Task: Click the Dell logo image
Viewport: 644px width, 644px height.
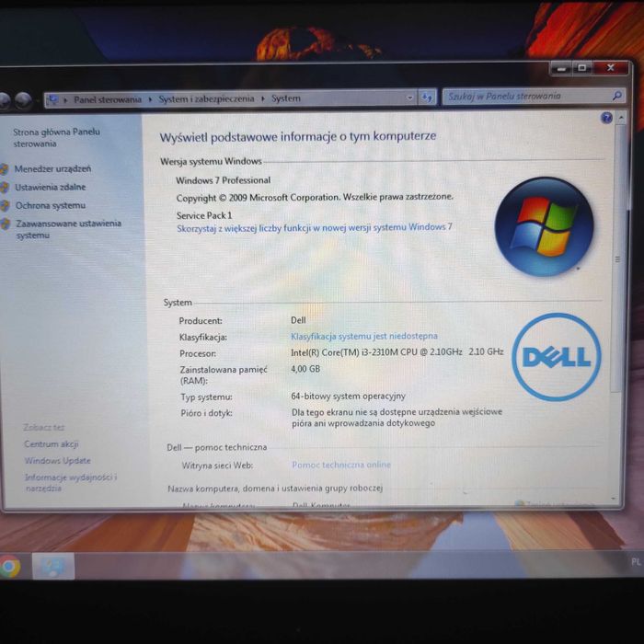Action: pos(557,357)
